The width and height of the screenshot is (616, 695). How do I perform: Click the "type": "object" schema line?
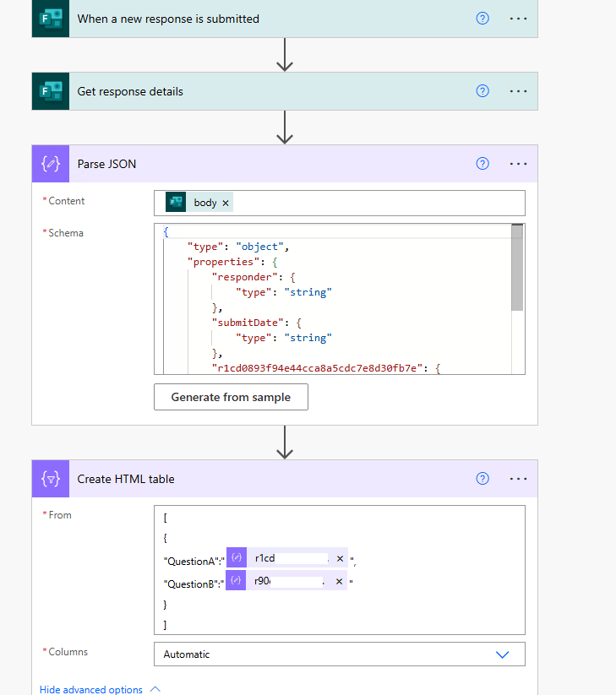[x=238, y=247]
